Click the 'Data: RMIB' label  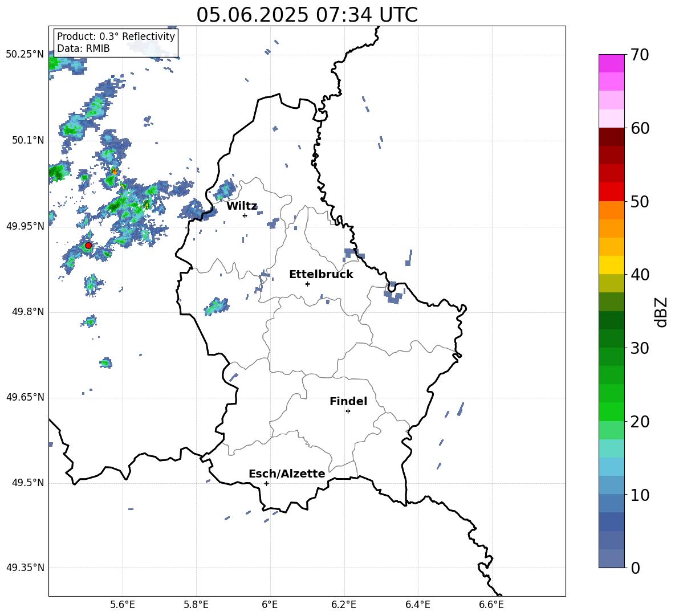(x=83, y=48)
